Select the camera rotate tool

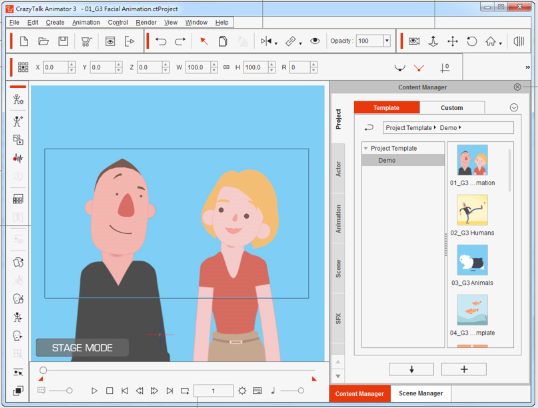tap(472, 42)
